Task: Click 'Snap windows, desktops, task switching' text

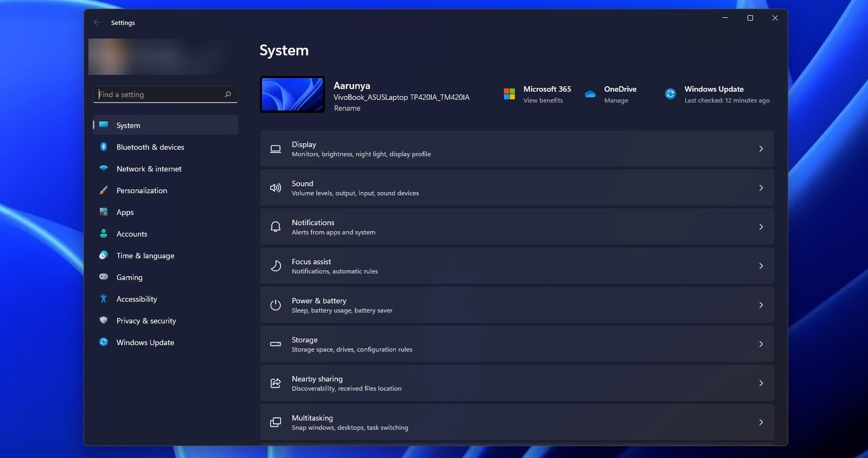Action: 350,428
